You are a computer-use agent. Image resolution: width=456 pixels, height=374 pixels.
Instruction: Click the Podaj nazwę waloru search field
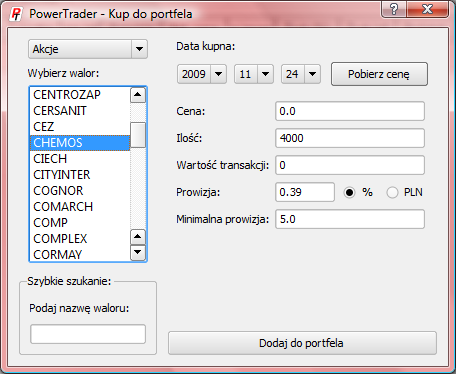pyautogui.click(x=88, y=334)
